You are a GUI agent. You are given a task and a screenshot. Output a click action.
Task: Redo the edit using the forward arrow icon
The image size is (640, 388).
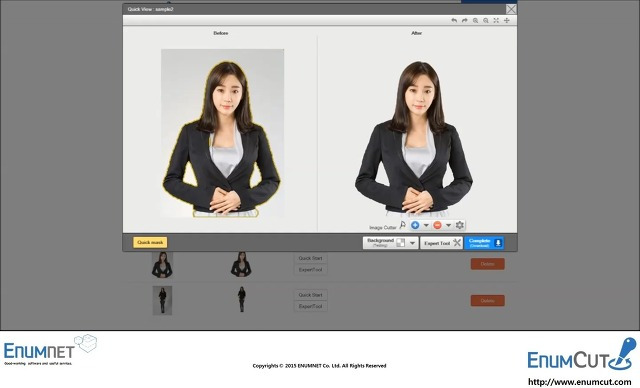pyautogui.click(x=464, y=20)
